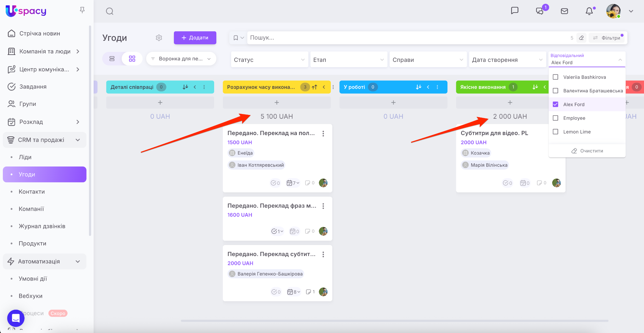Uncheck the Alex Ford checkbox
Viewport: 644px width, 333px height.
pos(556,104)
